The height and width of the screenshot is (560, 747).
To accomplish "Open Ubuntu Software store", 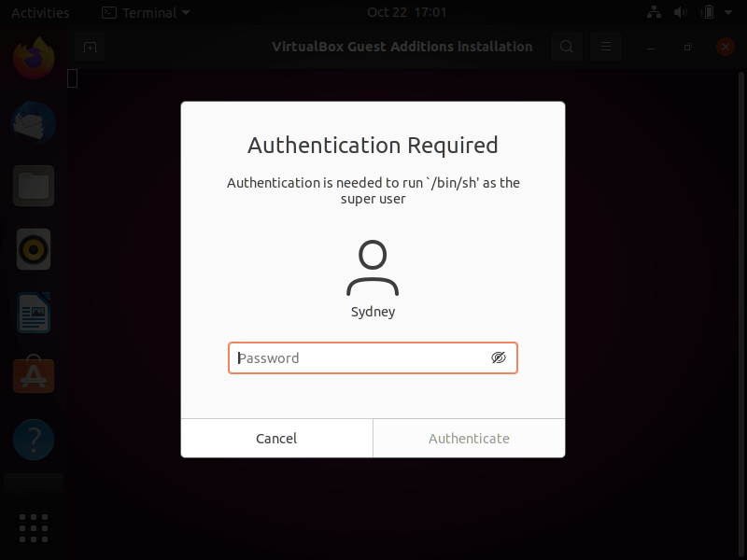I will [33, 376].
